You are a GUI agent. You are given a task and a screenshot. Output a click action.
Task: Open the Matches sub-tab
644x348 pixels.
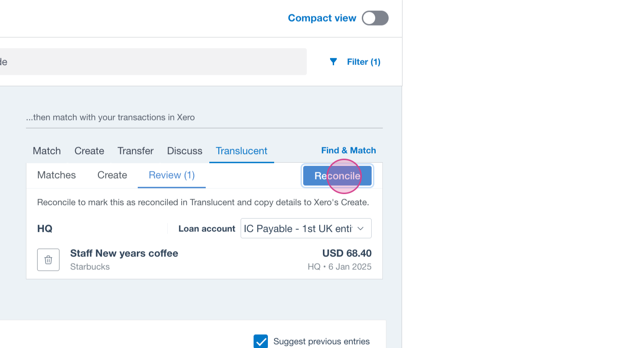click(x=56, y=175)
